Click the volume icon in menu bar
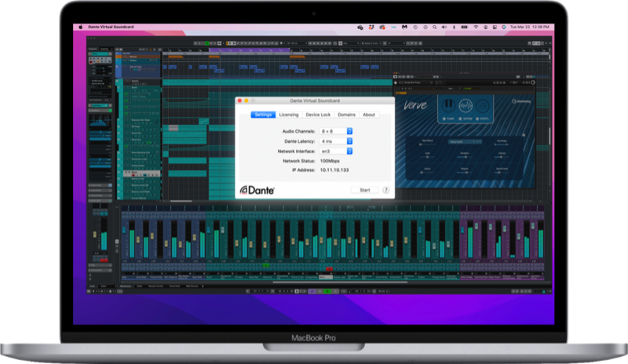The width and height of the screenshot is (628, 364). 444,27
